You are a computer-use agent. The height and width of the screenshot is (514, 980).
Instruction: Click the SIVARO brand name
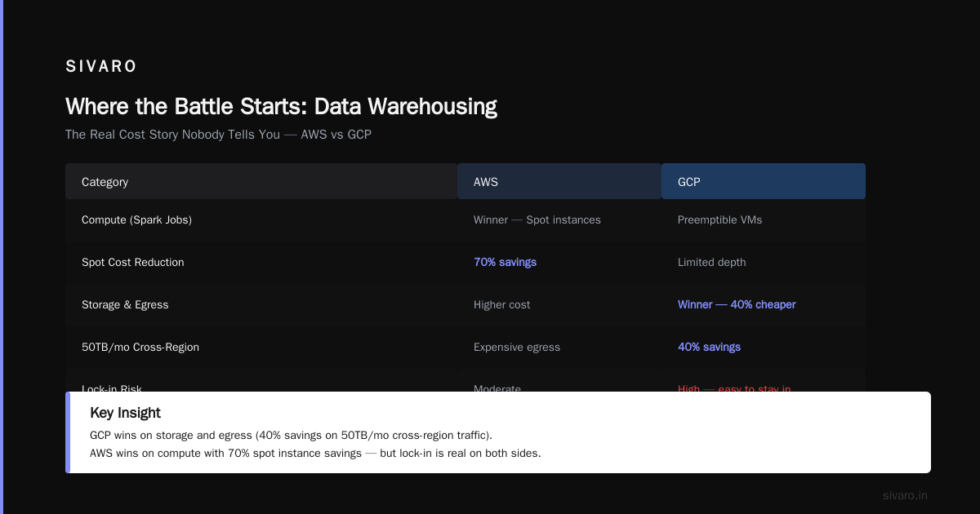101,67
